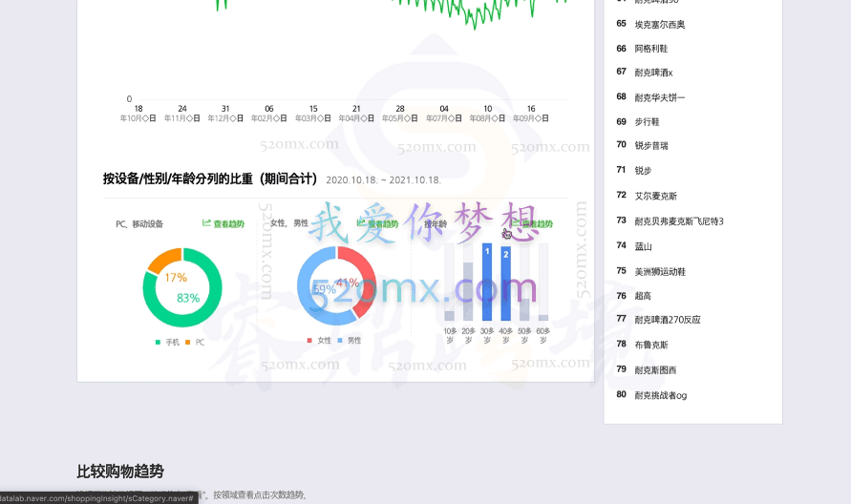Click x-axis label 06 年02月
Screen dimensions: 851x504
click(x=268, y=114)
